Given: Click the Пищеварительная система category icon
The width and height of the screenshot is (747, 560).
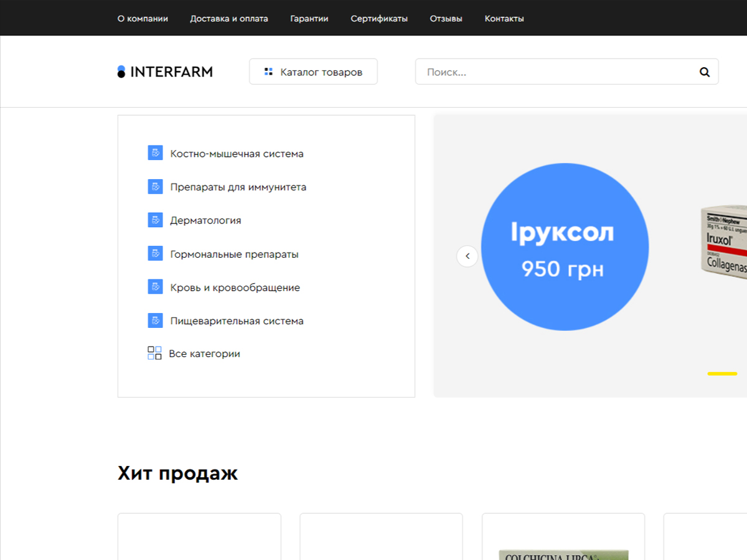Looking at the screenshot, I should (155, 320).
